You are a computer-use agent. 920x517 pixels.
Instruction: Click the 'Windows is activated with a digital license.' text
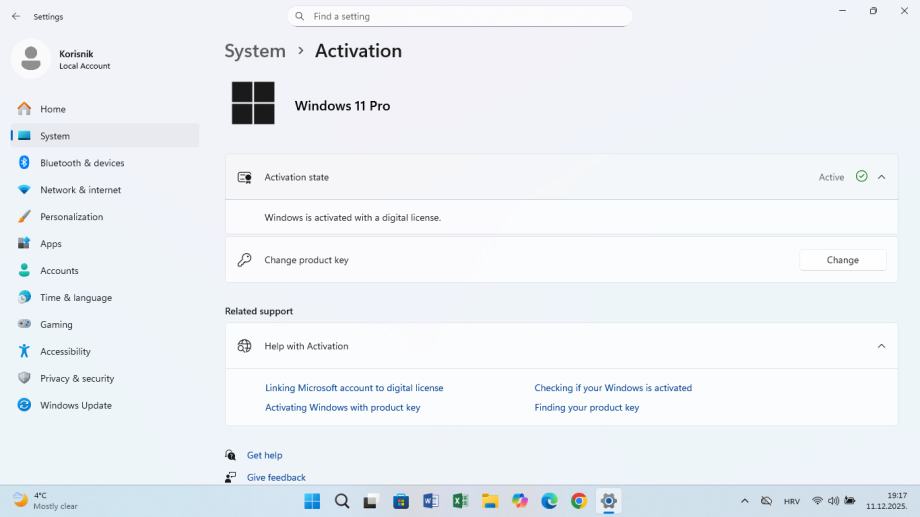tap(353, 218)
